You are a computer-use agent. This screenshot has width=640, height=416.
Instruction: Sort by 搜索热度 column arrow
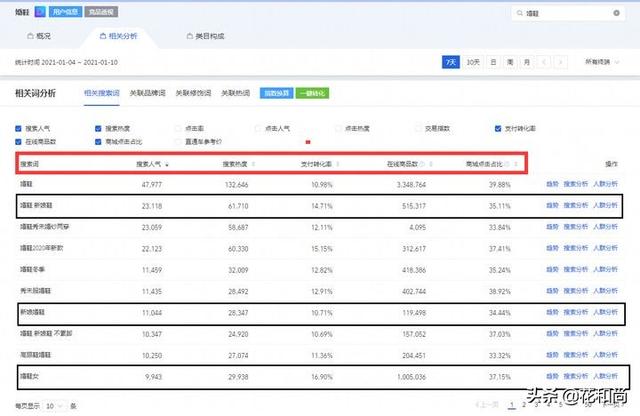[252, 163]
